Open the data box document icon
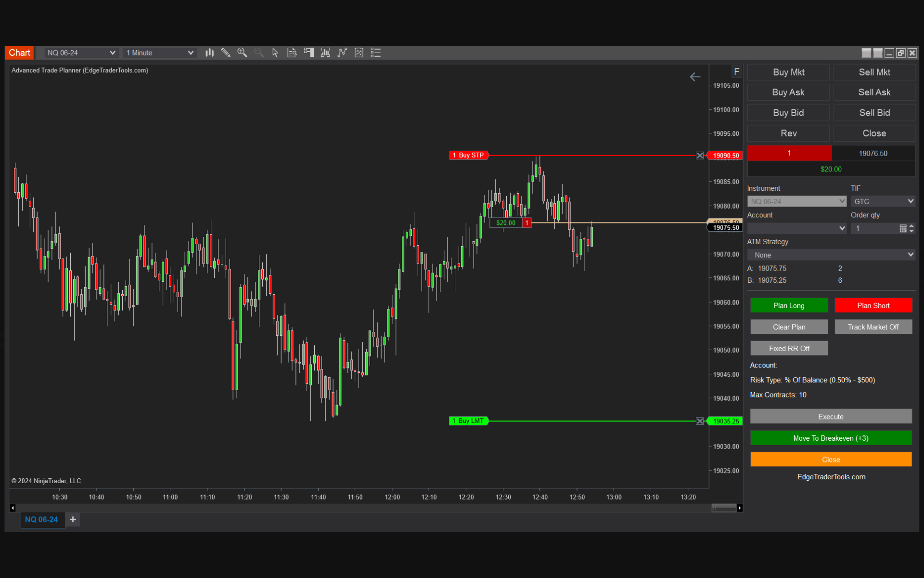 click(x=292, y=53)
